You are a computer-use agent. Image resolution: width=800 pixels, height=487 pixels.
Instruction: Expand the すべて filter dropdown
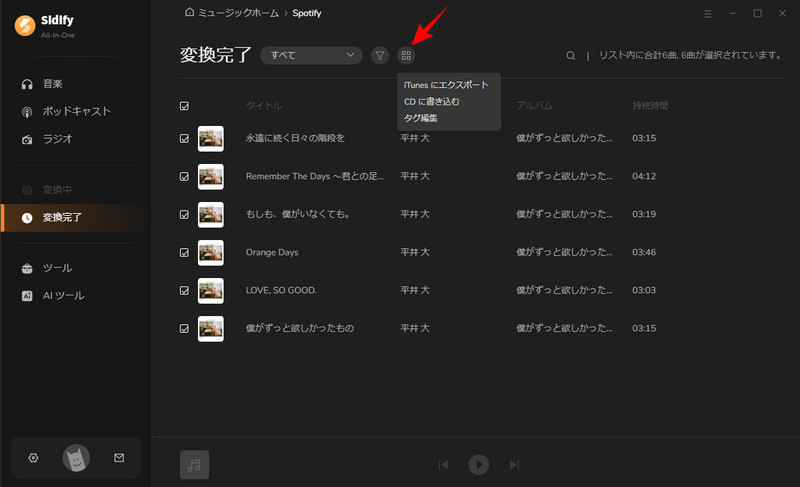[x=311, y=55]
